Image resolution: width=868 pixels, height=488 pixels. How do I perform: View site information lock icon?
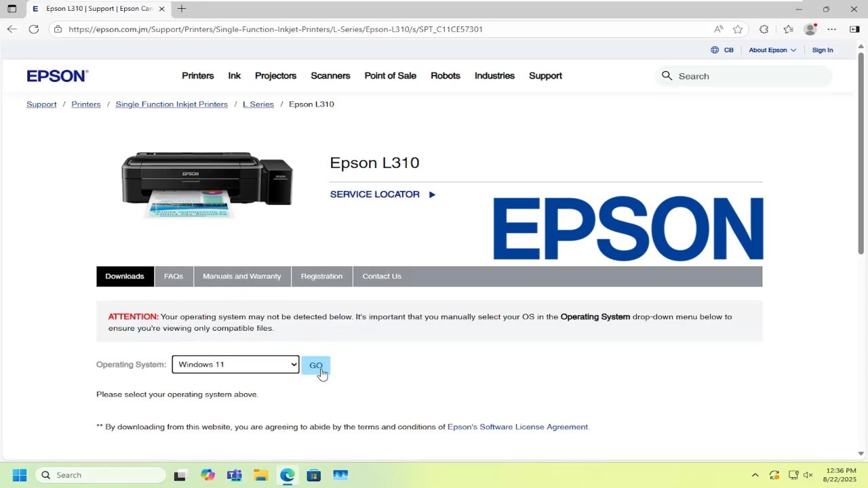click(58, 29)
